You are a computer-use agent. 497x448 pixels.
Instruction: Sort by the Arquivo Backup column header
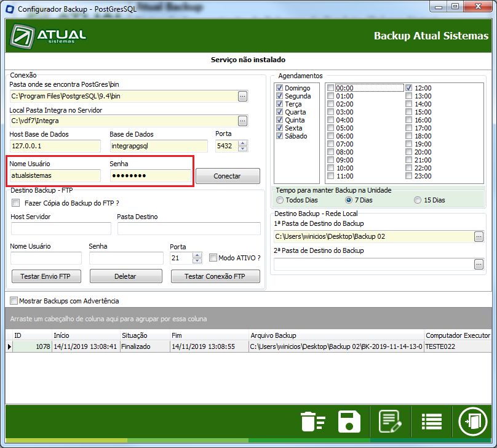(336, 335)
